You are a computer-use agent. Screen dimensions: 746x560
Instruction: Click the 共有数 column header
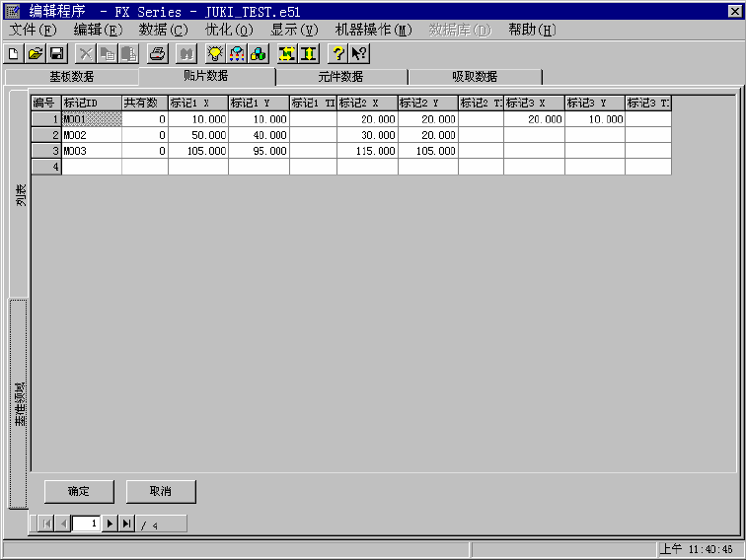pos(145,103)
